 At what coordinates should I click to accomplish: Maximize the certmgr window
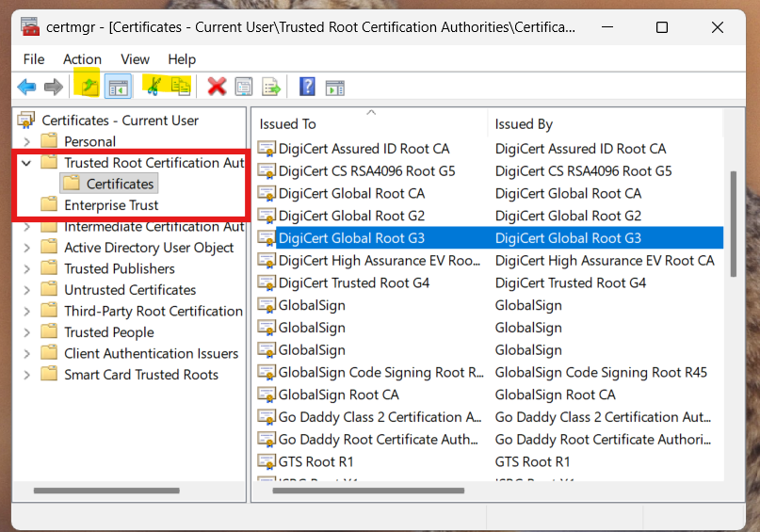point(662,27)
